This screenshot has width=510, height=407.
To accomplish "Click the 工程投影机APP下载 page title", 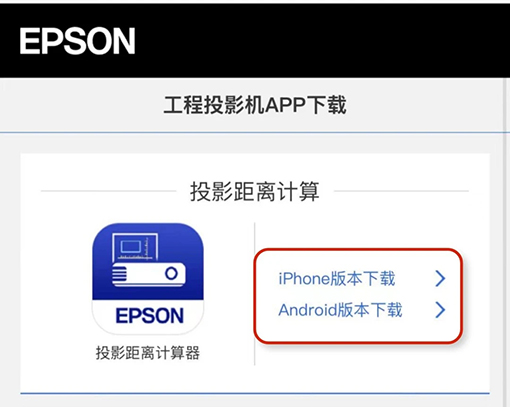I will [x=255, y=105].
